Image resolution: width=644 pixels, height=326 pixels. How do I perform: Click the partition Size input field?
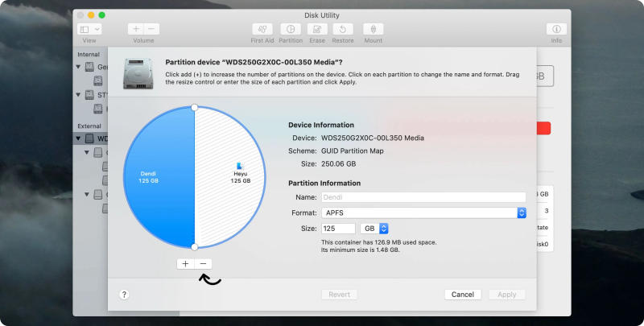coord(338,229)
